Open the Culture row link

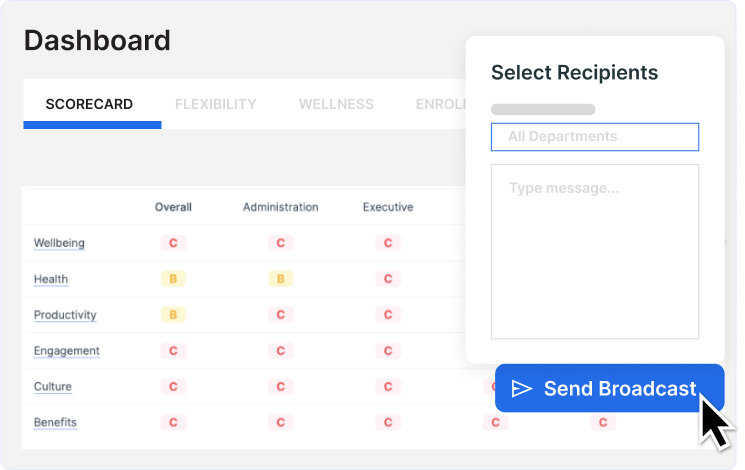pos(53,386)
